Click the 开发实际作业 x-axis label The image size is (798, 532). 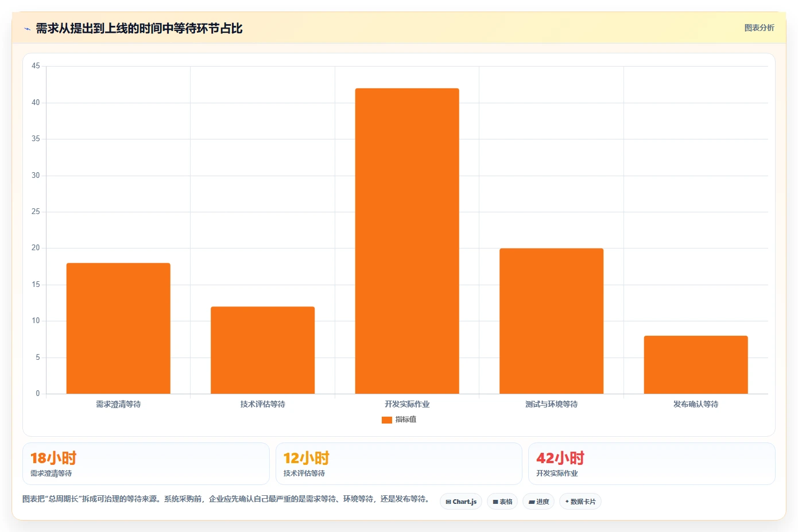pyautogui.click(x=407, y=404)
